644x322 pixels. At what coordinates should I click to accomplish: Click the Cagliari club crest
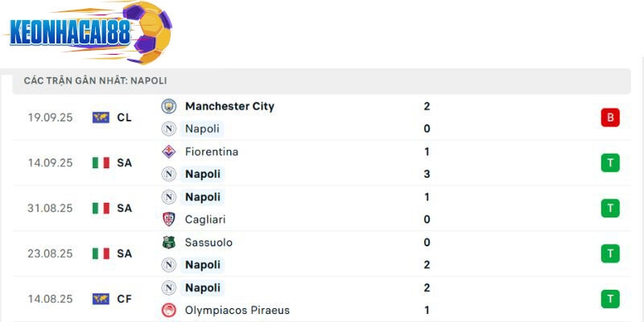[169, 219]
